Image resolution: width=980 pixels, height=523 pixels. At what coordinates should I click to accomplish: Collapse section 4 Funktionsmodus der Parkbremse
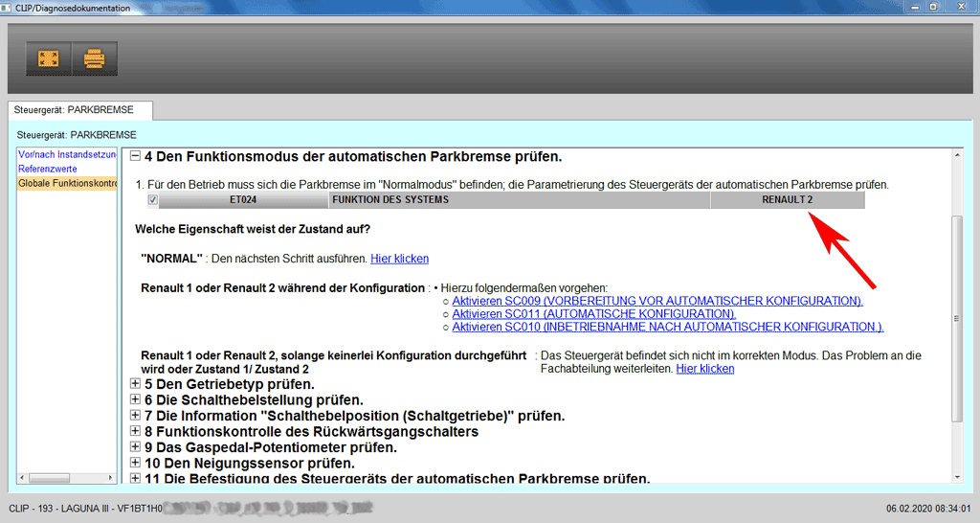point(135,156)
